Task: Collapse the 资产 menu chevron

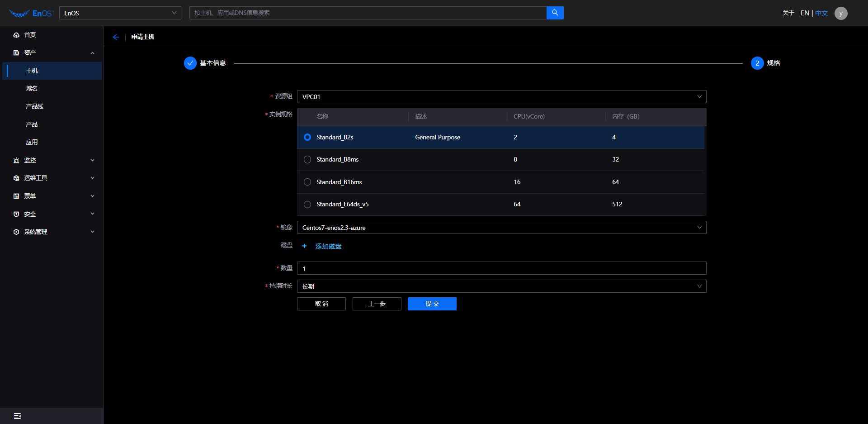Action: tap(93, 53)
